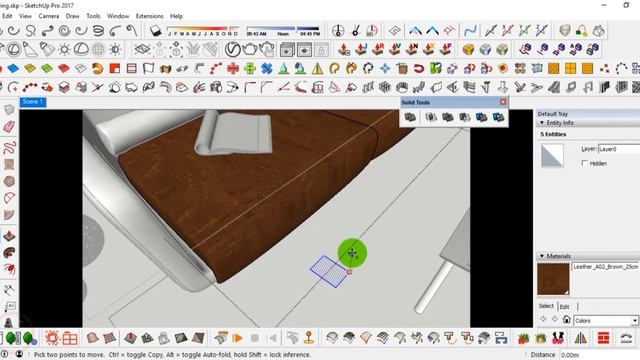
Task: Select the Intersect solid tool
Action: (x=431, y=118)
